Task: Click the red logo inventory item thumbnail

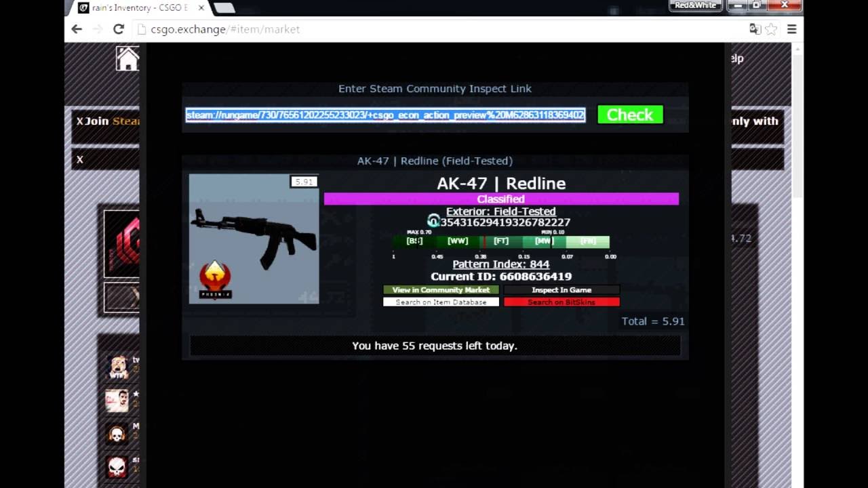Action: pos(122,244)
